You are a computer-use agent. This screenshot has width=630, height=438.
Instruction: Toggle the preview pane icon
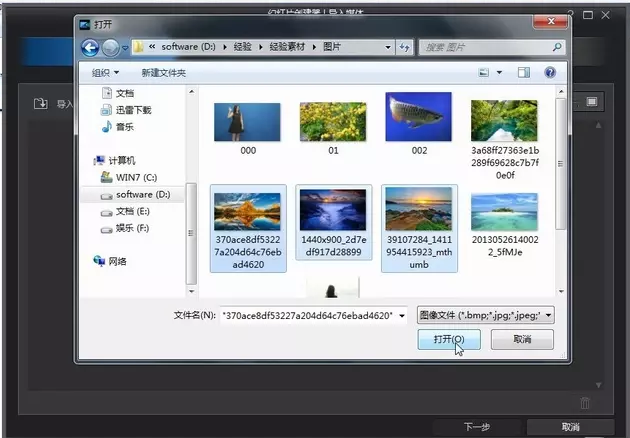click(524, 72)
